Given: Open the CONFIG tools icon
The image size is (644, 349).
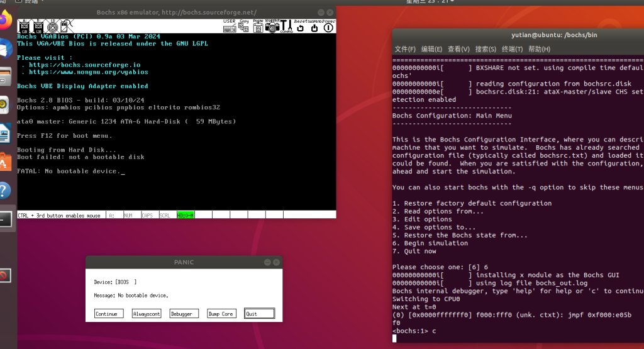Looking at the screenshot, I should tap(286, 26).
